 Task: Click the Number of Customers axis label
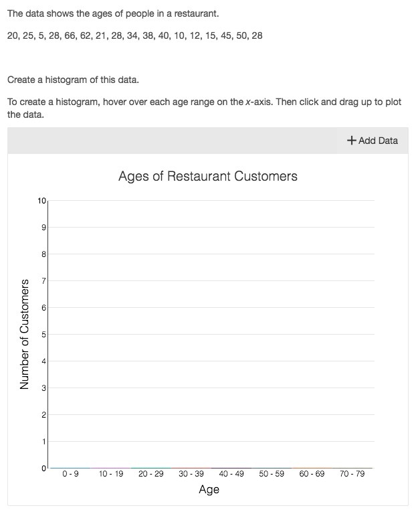point(24,334)
